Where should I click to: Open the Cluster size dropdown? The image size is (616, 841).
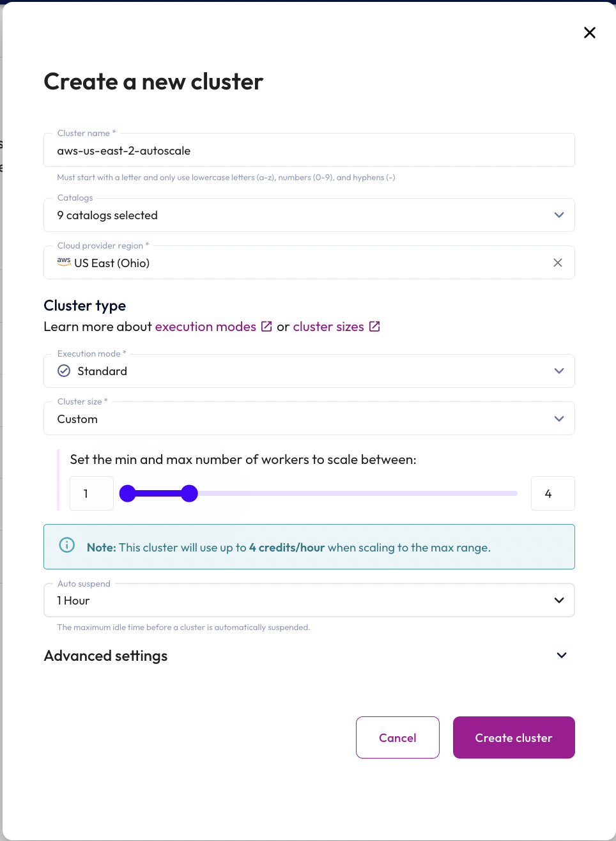pyautogui.click(x=309, y=419)
